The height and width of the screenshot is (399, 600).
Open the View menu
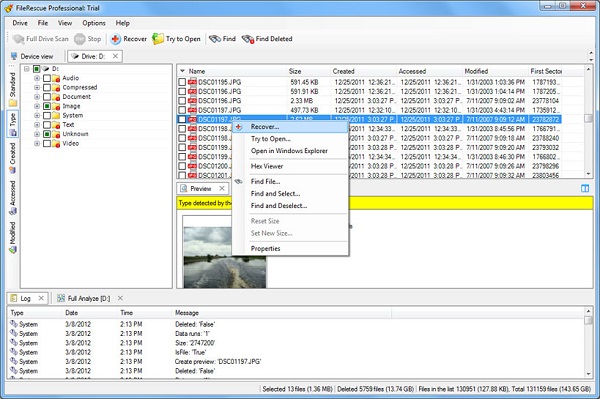pyautogui.click(x=65, y=23)
